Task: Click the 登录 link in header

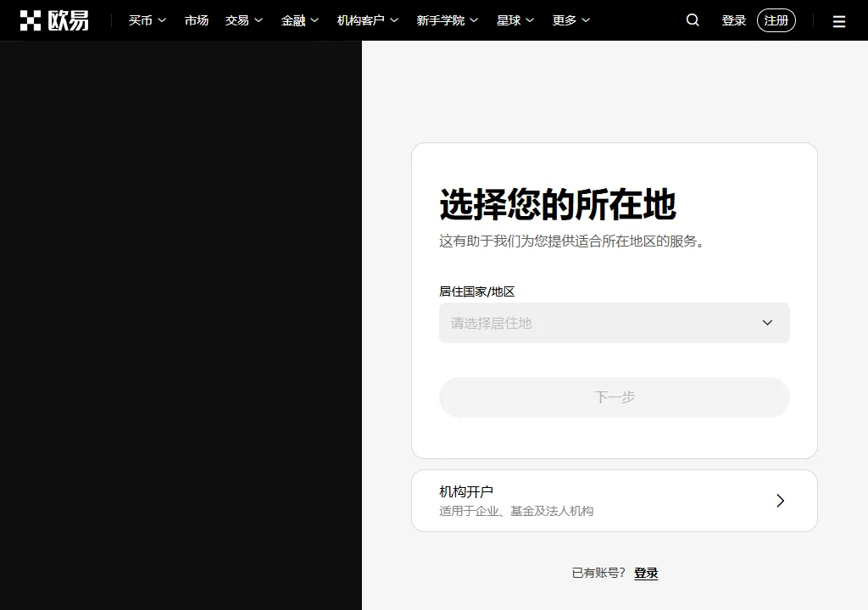Action: coord(734,20)
